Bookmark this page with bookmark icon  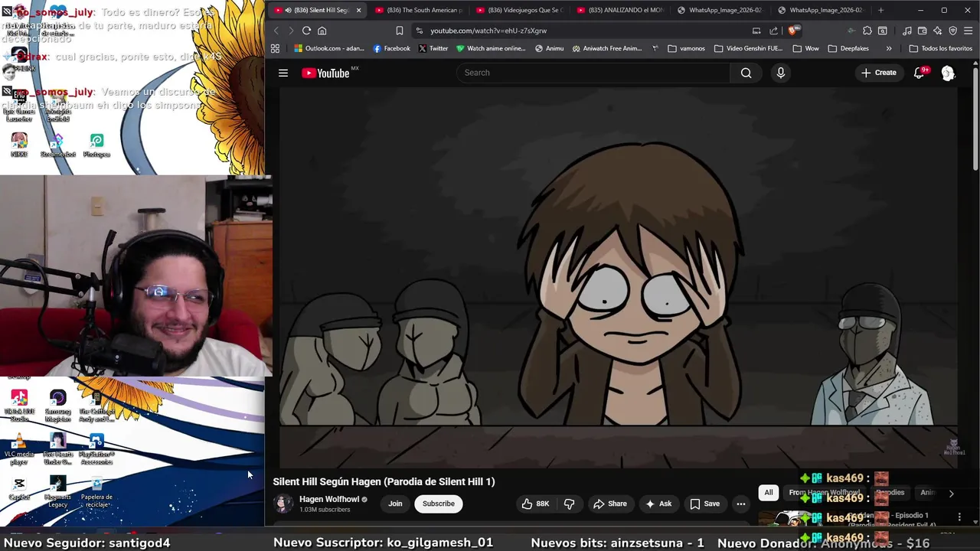pos(399,31)
